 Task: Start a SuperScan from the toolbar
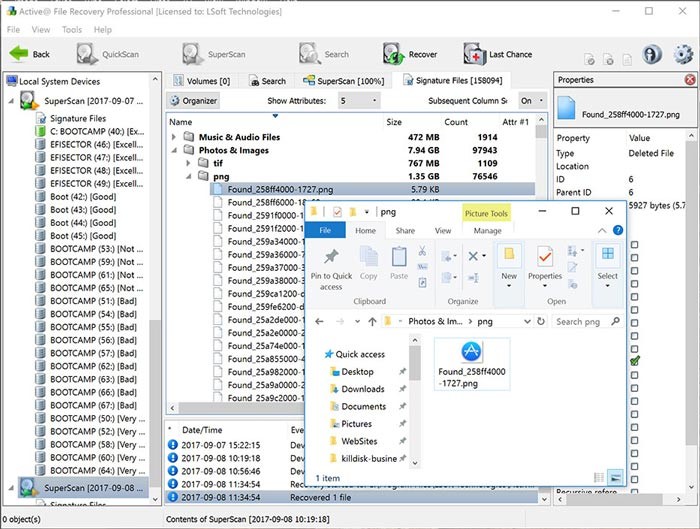[192, 54]
